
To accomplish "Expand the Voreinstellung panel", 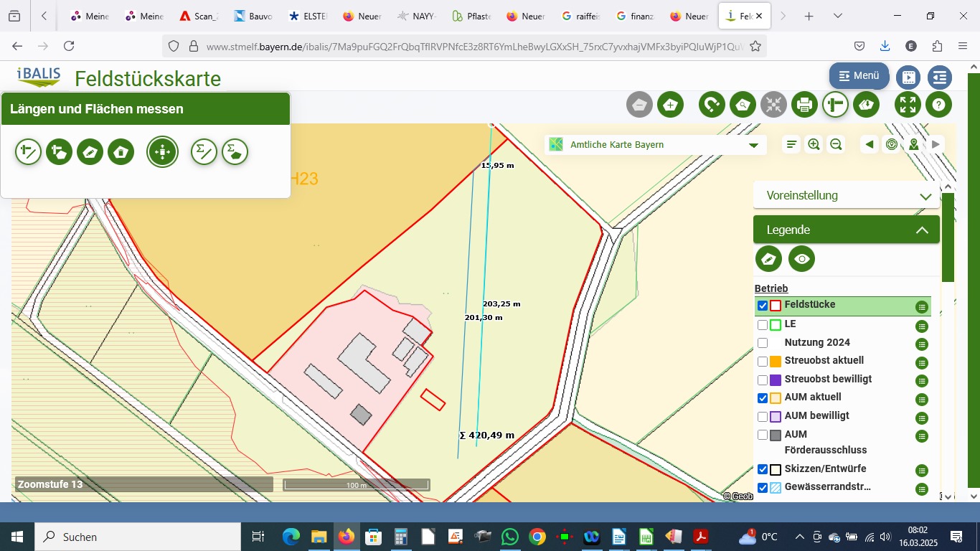I will [x=924, y=196].
